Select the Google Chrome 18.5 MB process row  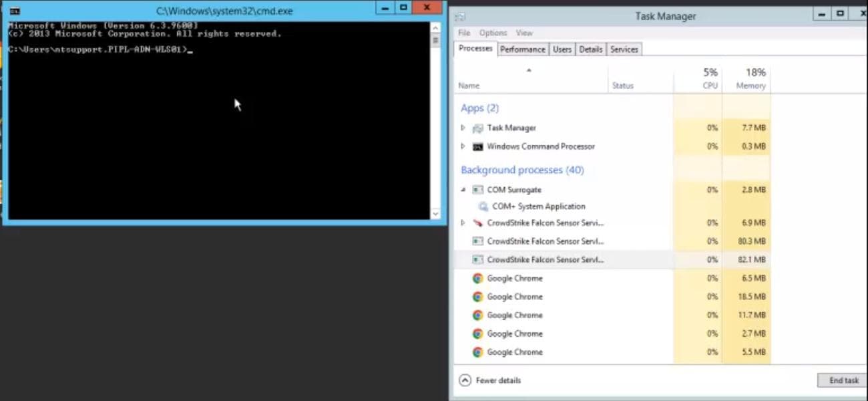(568, 297)
